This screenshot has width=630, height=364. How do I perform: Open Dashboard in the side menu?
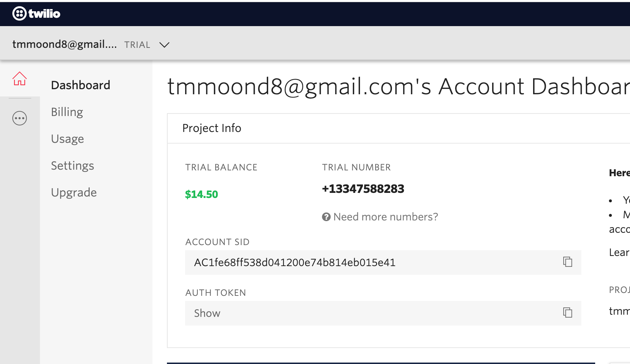(x=81, y=85)
